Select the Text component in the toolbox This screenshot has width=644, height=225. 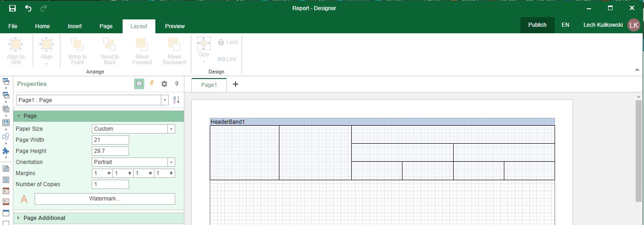point(6,168)
